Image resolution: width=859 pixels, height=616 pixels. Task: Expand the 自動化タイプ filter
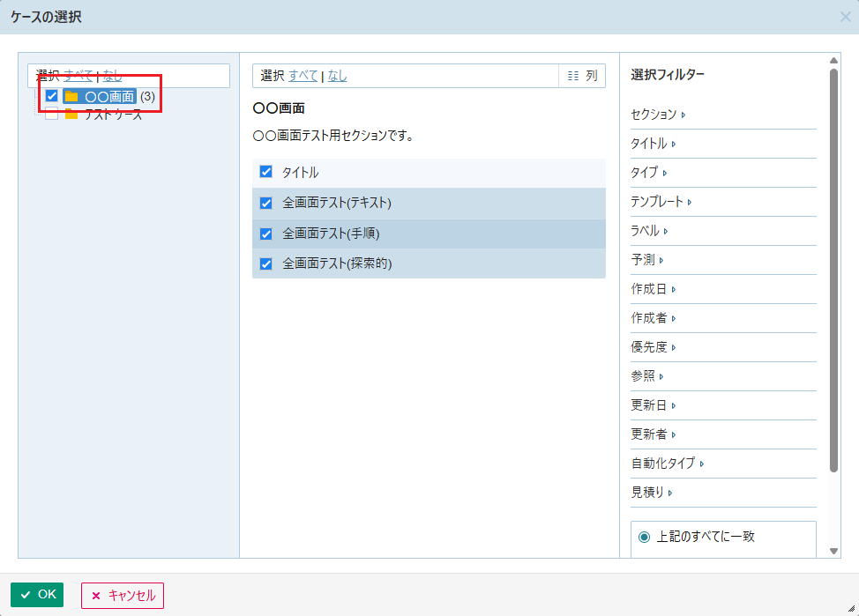667,464
